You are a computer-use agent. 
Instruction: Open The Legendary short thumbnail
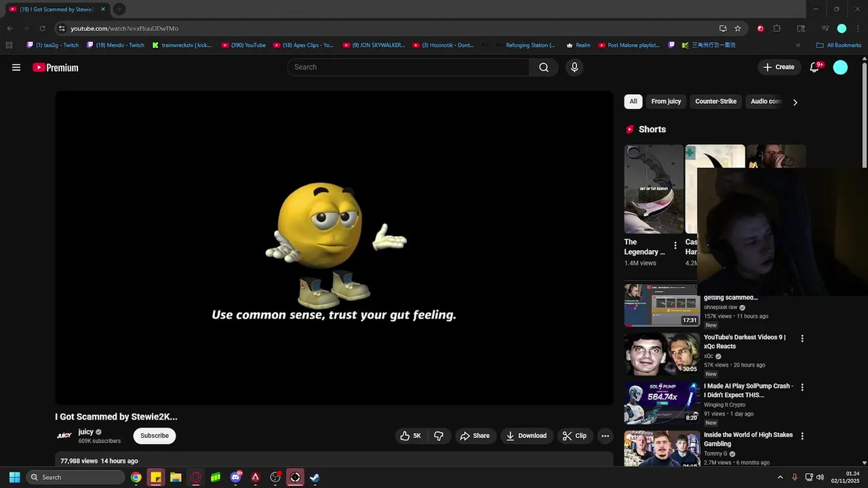pos(654,189)
